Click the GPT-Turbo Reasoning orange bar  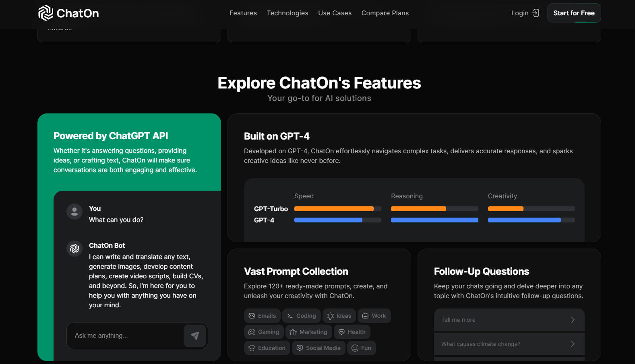pos(418,209)
